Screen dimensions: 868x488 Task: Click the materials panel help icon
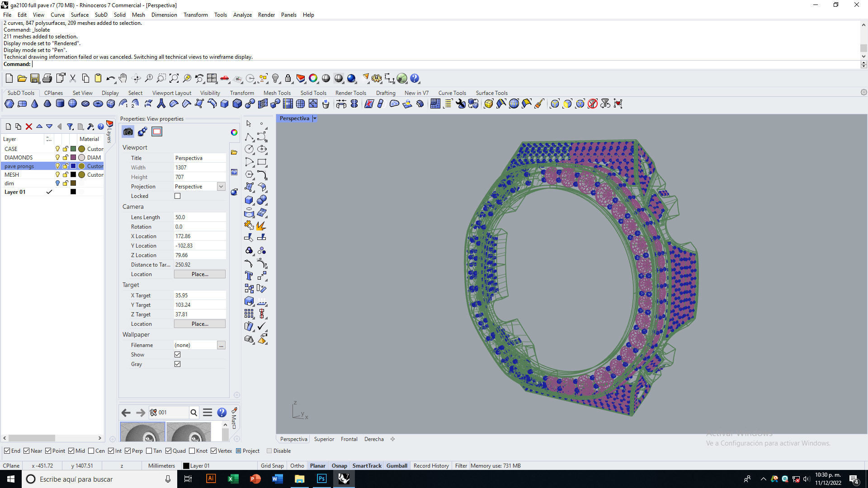(x=222, y=413)
